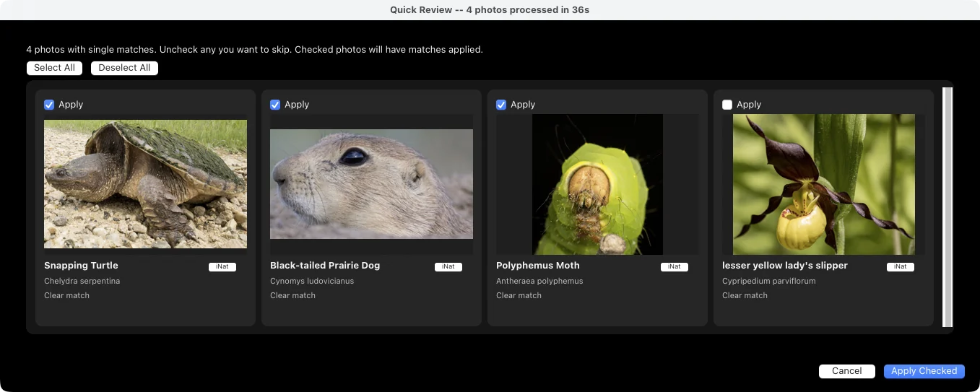This screenshot has height=392, width=980.
Task: Click the Select All button
Action: pyautogui.click(x=54, y=68)
